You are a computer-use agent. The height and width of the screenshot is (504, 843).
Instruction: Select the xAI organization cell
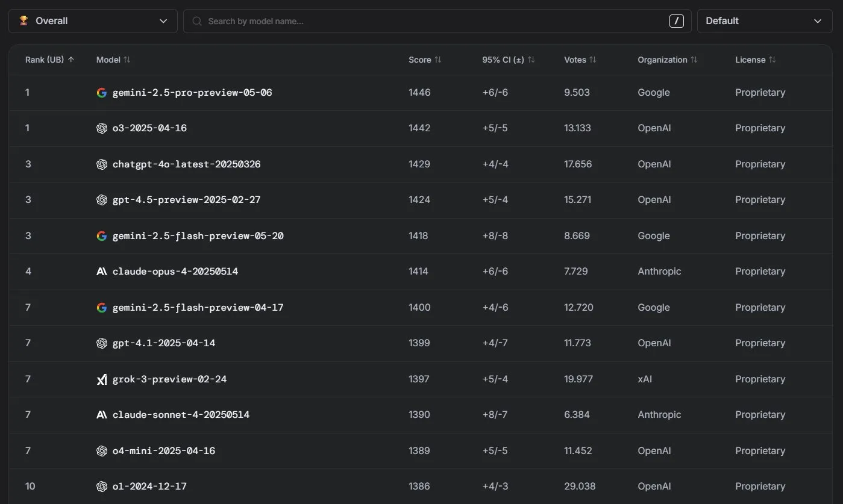coord(645,379)
